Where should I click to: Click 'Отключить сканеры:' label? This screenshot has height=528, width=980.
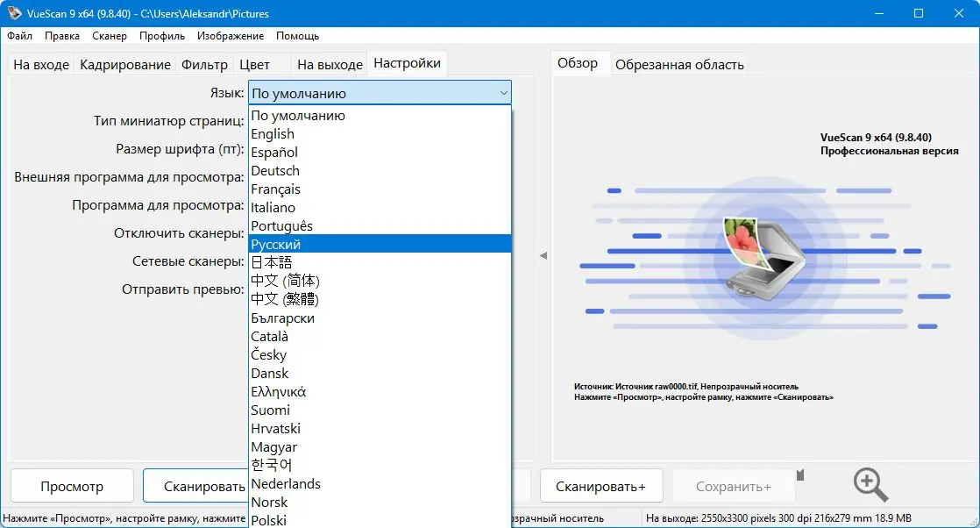coord(179,233)
